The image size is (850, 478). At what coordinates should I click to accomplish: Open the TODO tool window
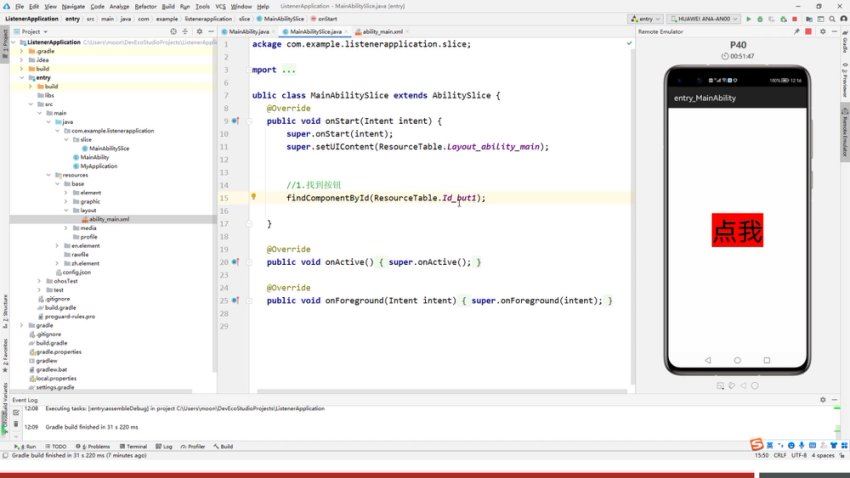pos(56,447)
